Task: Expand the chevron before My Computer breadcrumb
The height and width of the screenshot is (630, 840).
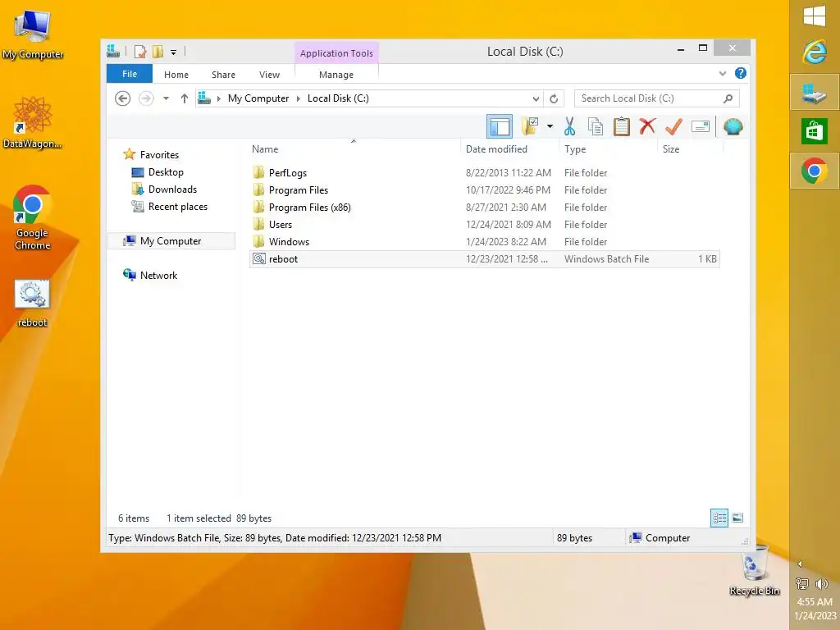Action: [x=218, y=98]
